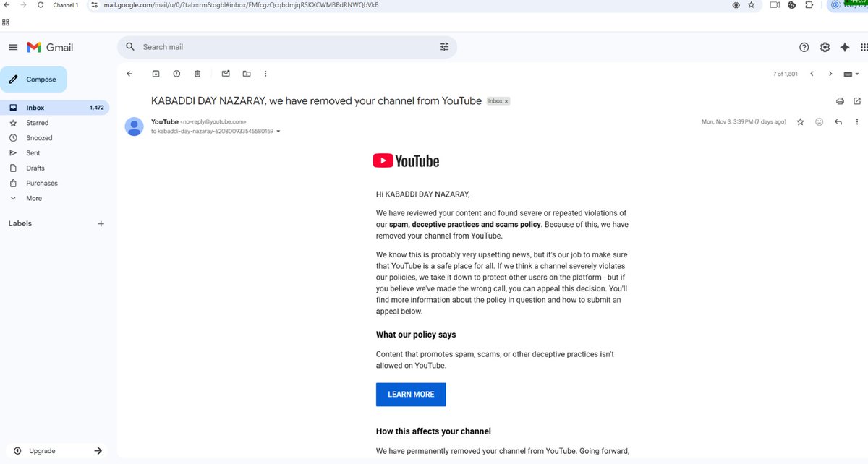Add an emoji reaction to email
Image resolution: width=868 pixels, height=464 pixels.
click(820, 122)
